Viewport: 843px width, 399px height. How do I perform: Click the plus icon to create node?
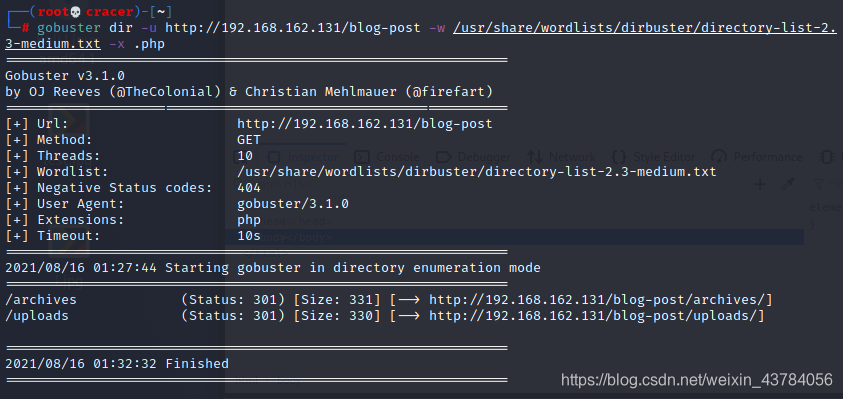click(760, 185)
